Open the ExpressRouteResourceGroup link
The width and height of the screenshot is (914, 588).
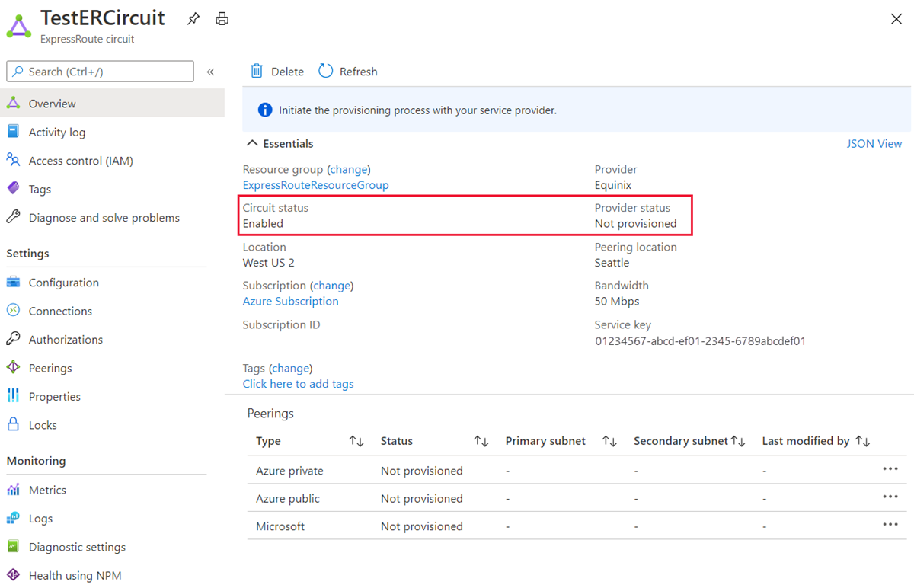click(x=315, y=185)
